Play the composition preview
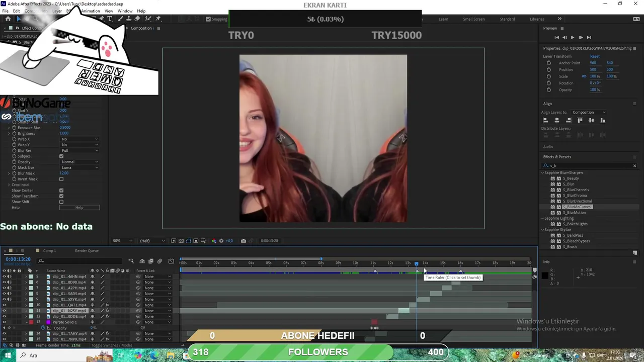The image size is (644, 362). [573, 37]
